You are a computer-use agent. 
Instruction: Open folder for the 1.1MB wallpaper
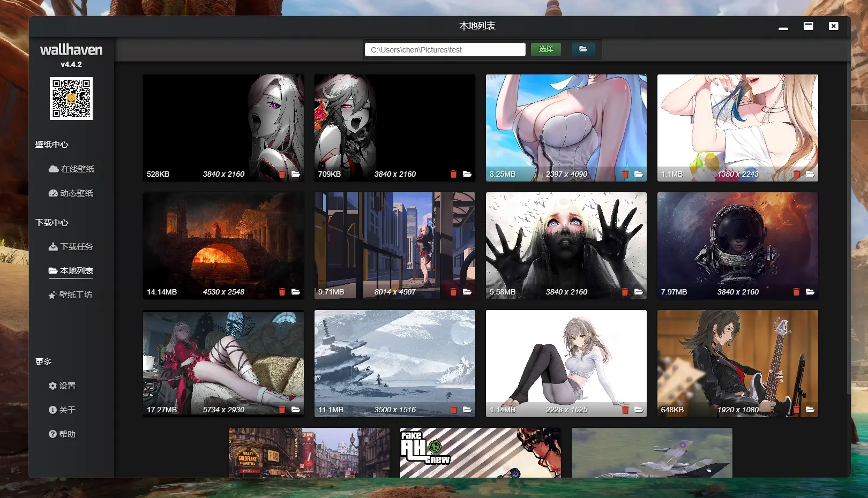click(x=810, y=174)
